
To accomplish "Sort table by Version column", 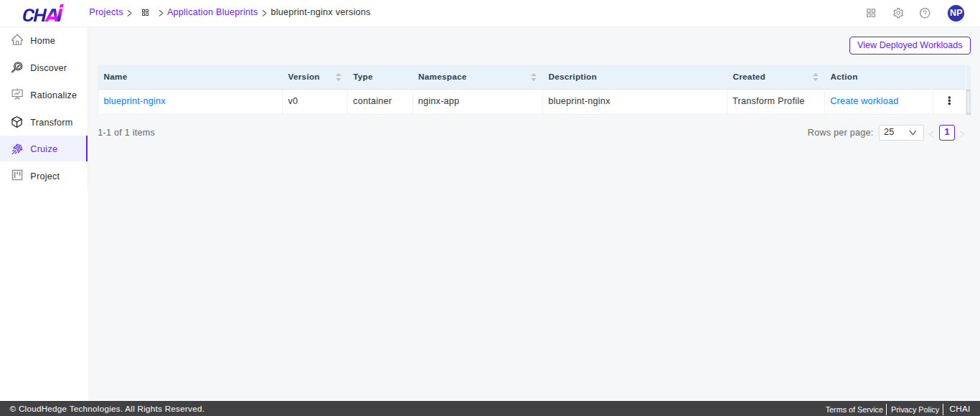I will [338, 77].
